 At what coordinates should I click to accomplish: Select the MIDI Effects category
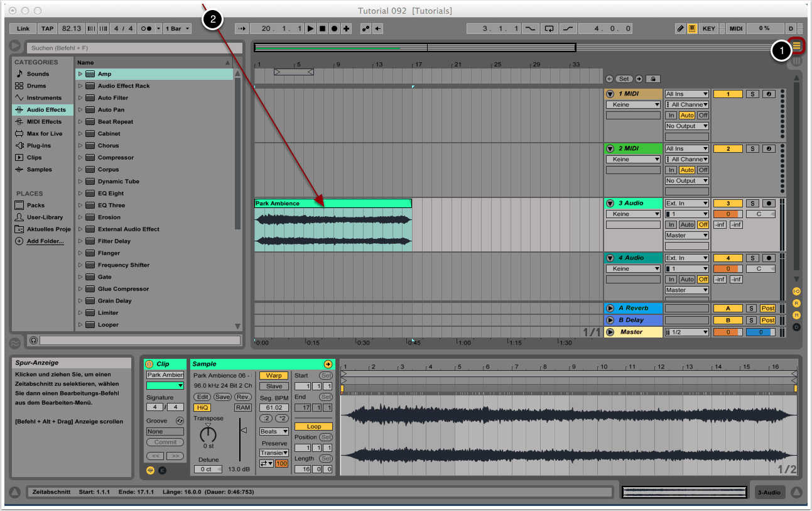click(x=43, y=122)
